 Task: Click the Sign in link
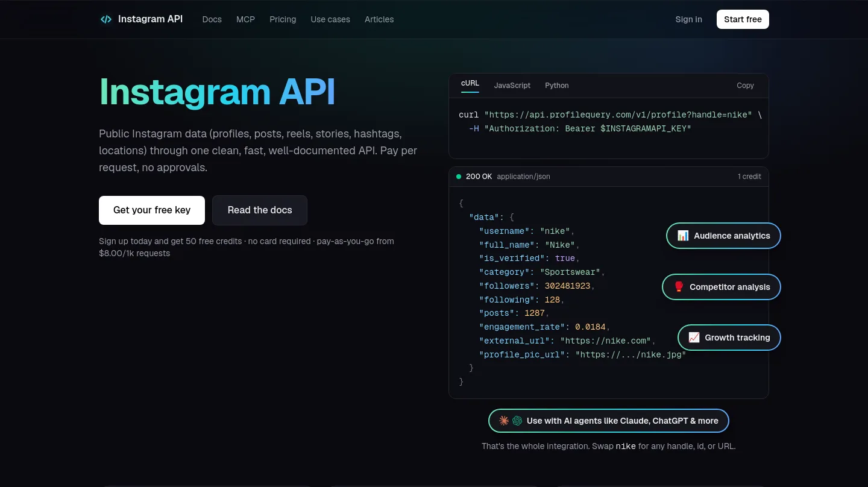coord(688,19)
